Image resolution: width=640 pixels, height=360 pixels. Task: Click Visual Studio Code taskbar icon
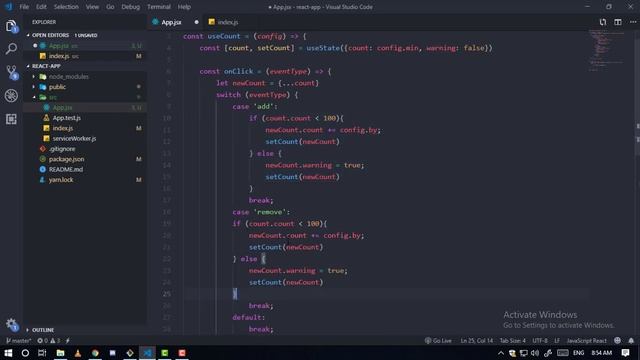[147, 353]
